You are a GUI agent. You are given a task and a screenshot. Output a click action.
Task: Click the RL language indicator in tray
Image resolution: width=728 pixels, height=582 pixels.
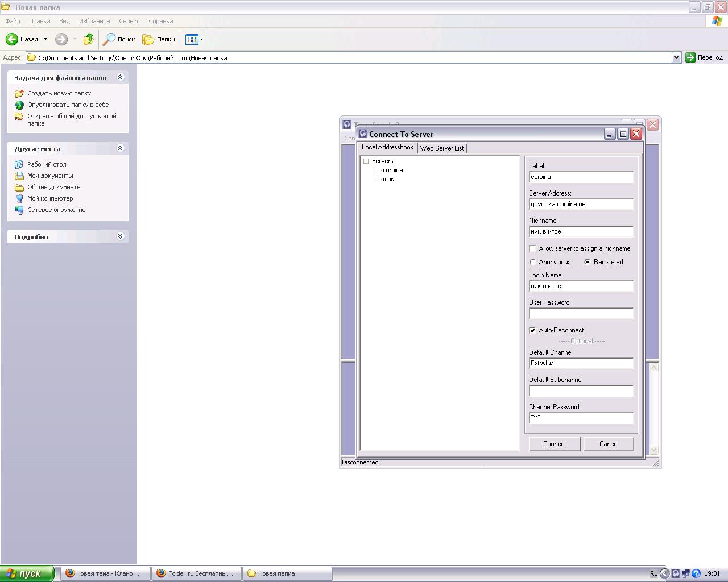coord(653,573)
